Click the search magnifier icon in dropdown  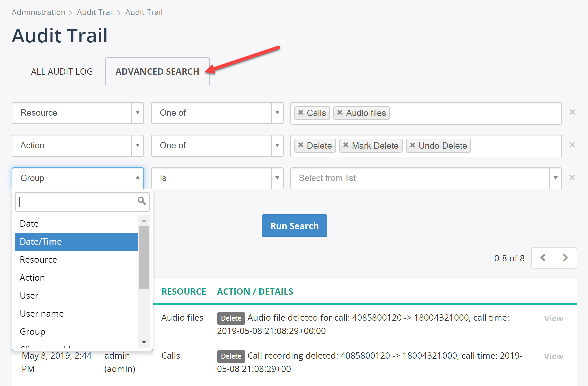point(142,201)
